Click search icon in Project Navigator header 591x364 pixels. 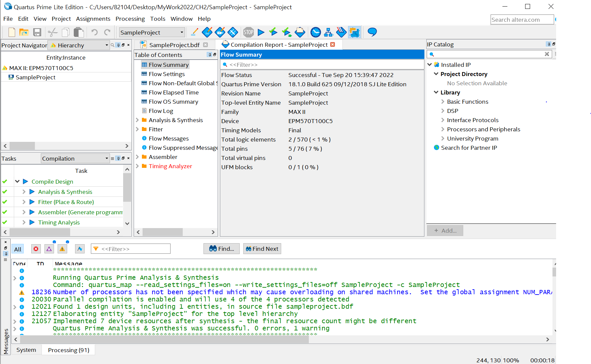point(113,45)
